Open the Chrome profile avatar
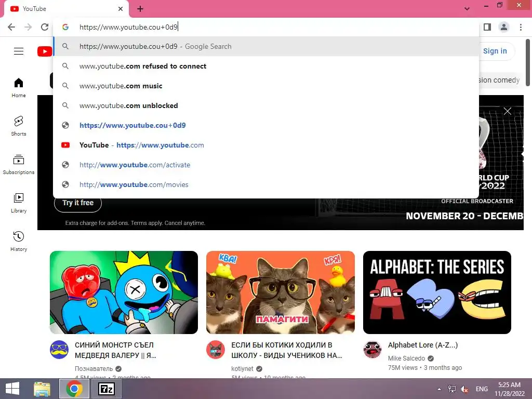 504,27
